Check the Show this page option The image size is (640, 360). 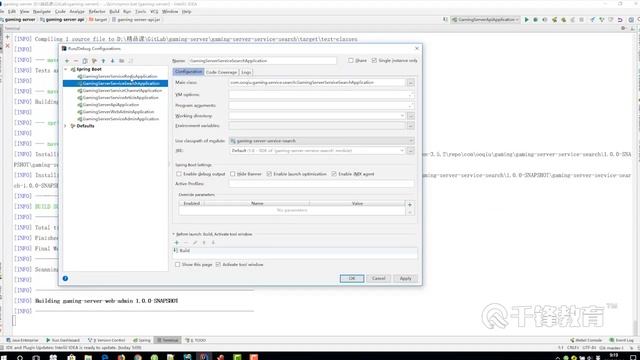[x=178, y=264]
